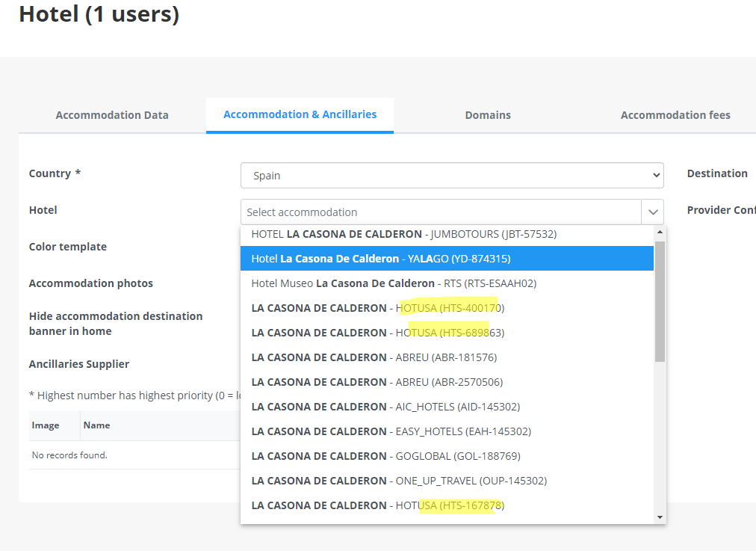
Task: Pick the HOTUSA (HTS-400170) option
Action: (378, 308)
